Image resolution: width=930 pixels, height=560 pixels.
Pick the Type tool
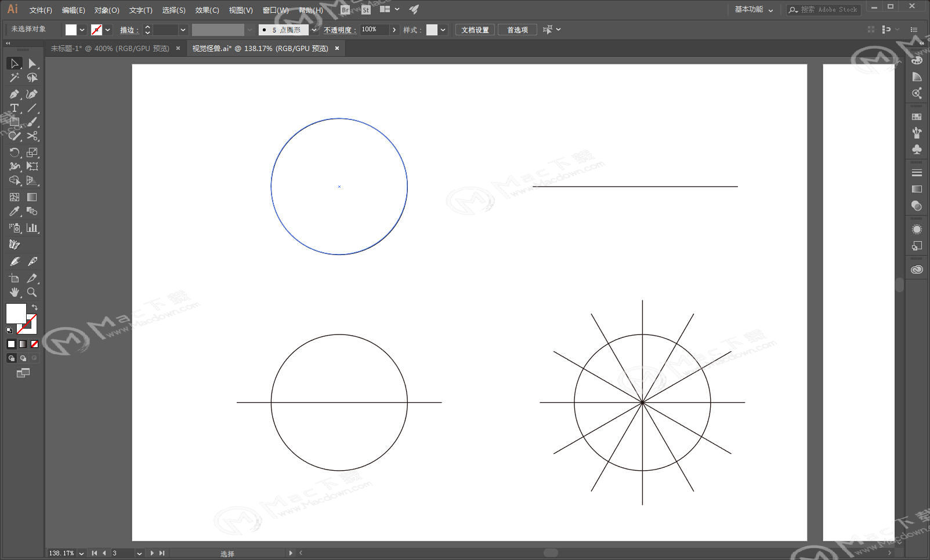[x=15, y=108]
